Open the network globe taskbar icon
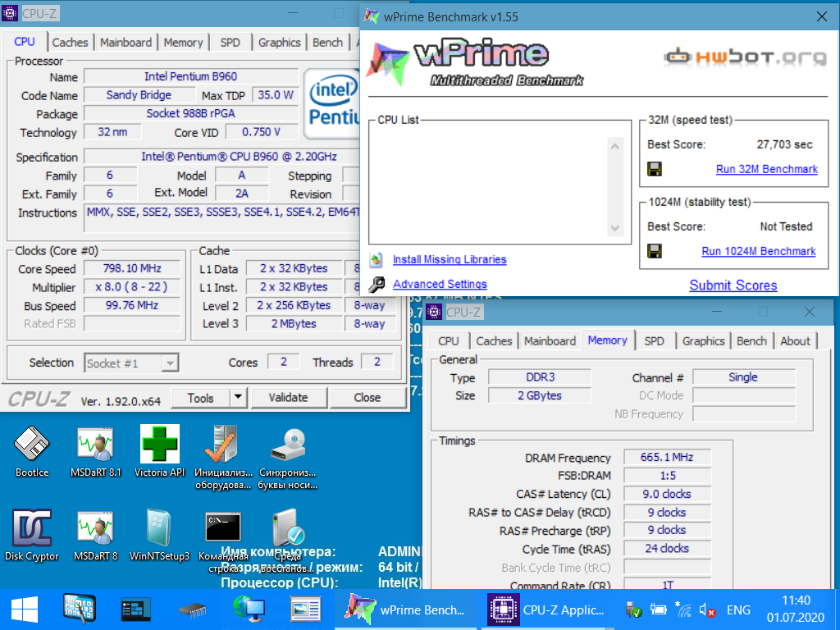The height and width of the screenshot is (630, 840). point(249,609)
